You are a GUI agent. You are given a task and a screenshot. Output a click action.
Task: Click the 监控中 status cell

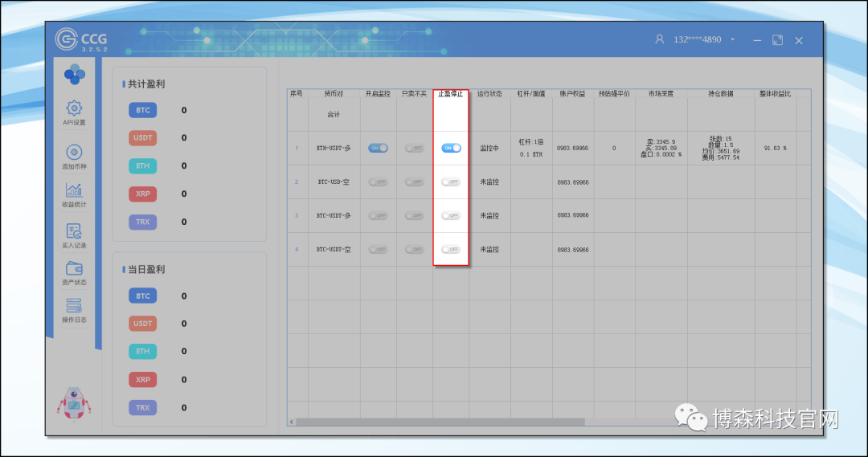pyautogui.click(x=489, y=149)
